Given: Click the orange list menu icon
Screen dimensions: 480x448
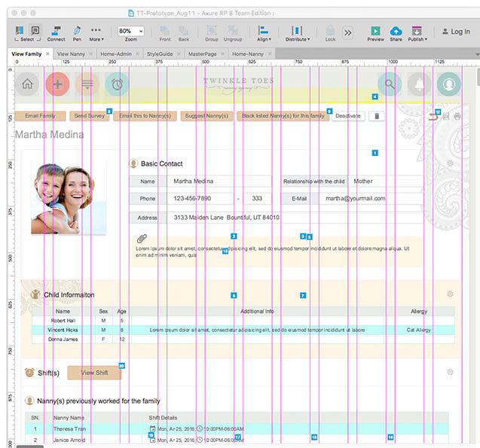Looking at the screenshot, I should 87,84.
